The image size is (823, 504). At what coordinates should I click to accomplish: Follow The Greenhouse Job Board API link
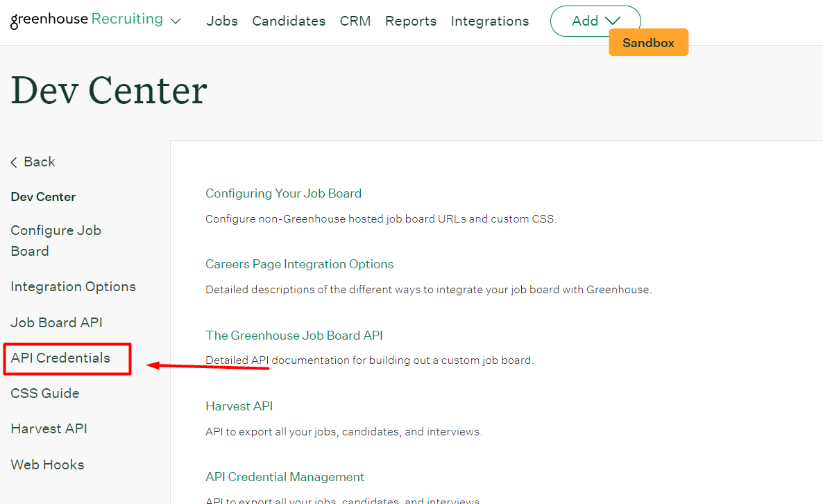(294, 335)
